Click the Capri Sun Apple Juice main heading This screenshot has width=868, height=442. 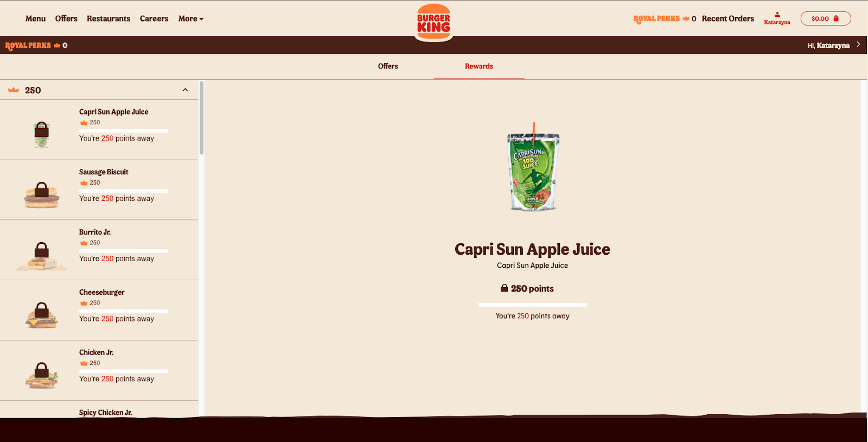tap(532, 249)
